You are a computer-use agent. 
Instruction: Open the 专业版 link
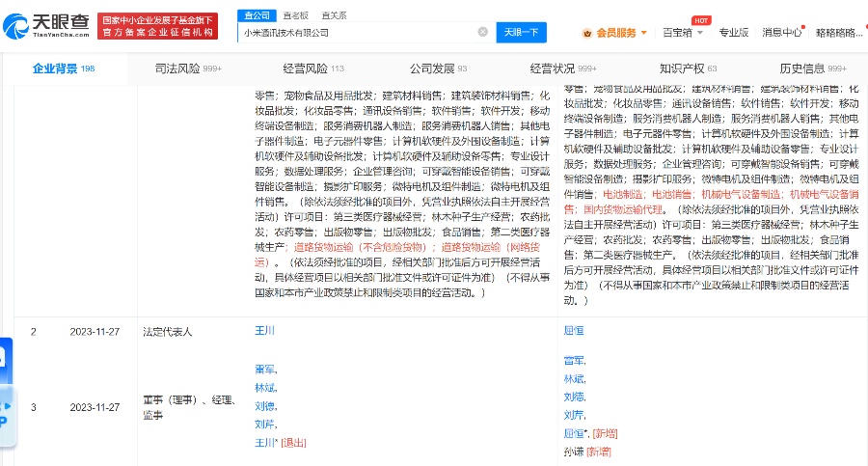(734, 33)
